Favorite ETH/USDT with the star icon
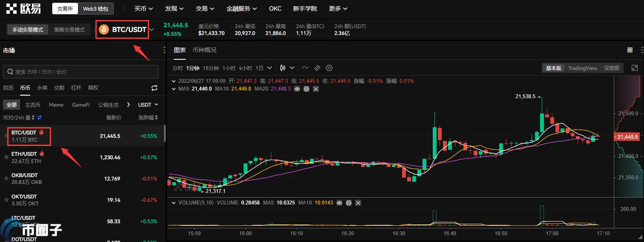The width and height of the screenshot is (644, 242). pos(6,157)
